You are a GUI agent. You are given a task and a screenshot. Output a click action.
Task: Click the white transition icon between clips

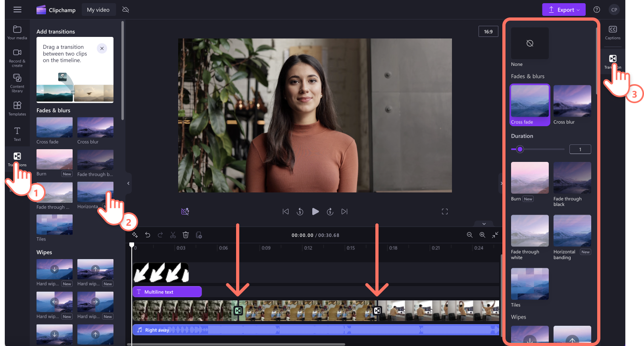[x=377, y=311]
